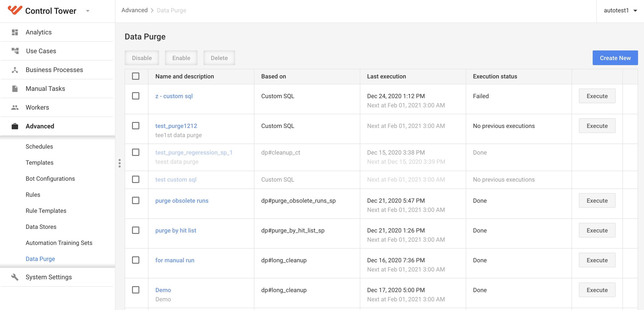Screen dimensions: 644x310
Task: Click the Advanced briefcase icon
Action: pos(15,126)
